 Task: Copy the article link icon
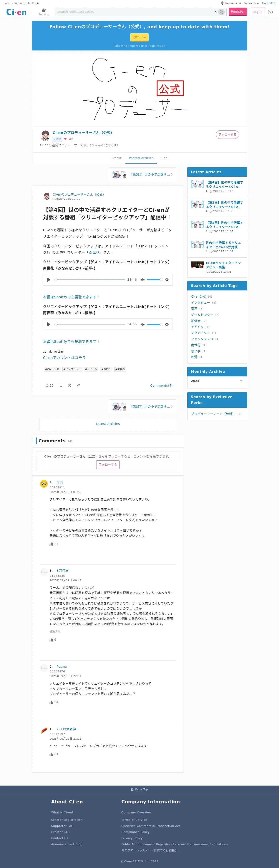click(78, 385)
